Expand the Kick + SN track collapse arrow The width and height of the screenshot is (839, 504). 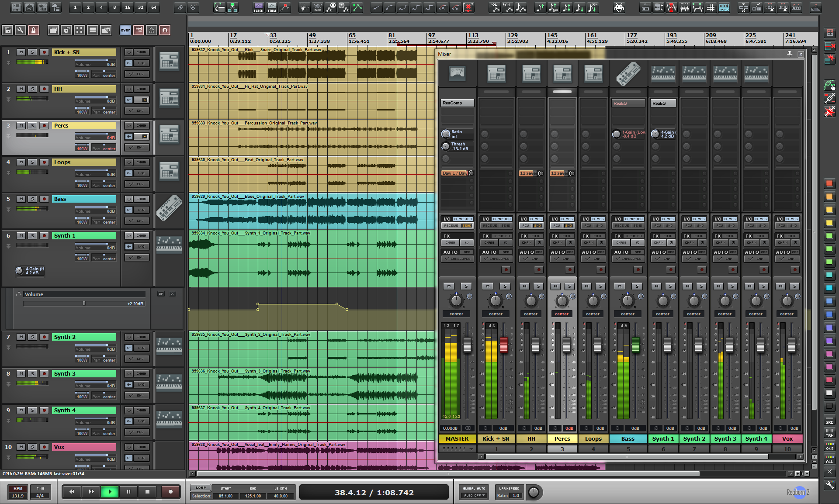click(x=8, y=62)
